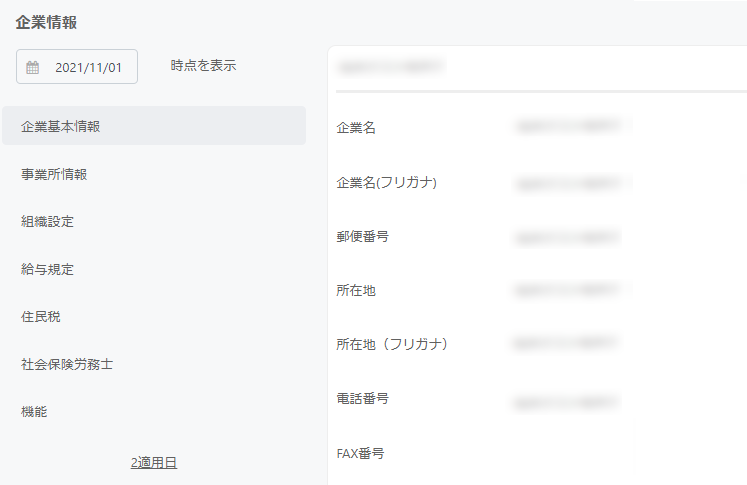The width and height of the screenshot is (747, 485).
Task: Select the 住民税 menu item
Action: click(40, 316)
